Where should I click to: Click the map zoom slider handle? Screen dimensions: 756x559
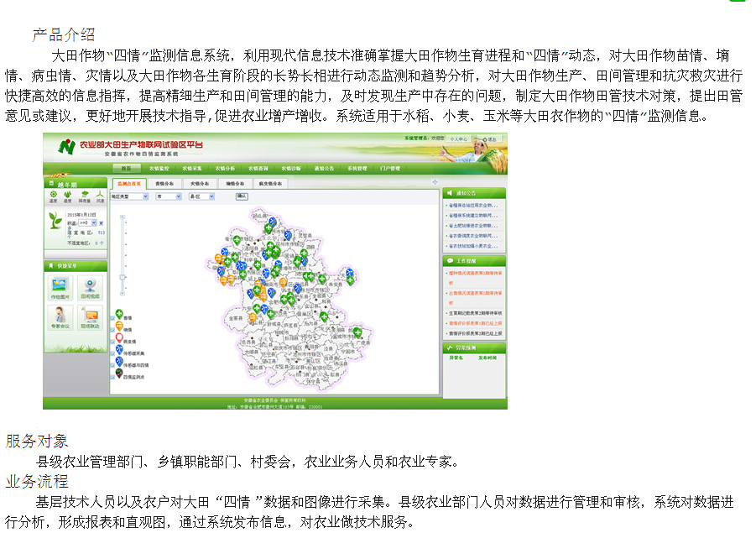(x=123, y=277)
